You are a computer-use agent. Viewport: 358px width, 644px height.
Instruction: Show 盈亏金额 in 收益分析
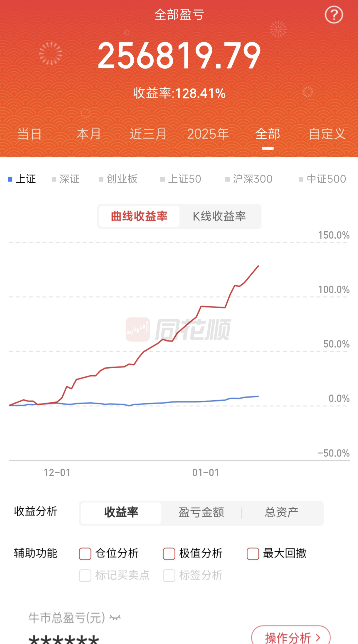[201, 512]
